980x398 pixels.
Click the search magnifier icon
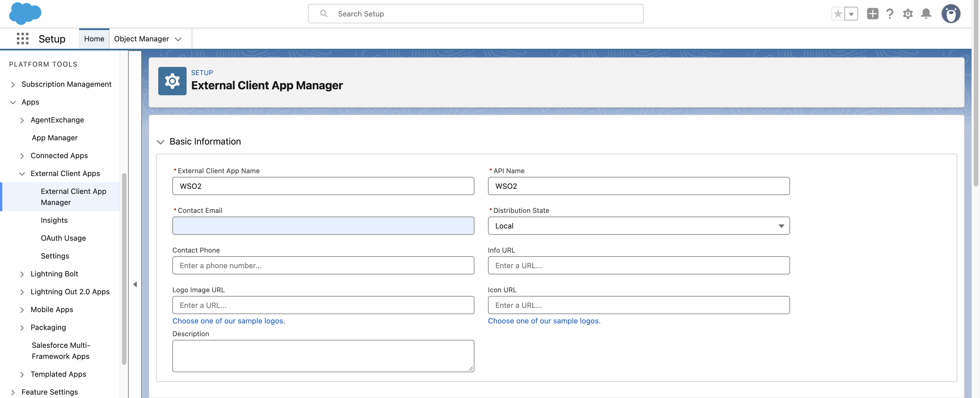(323, 14)
